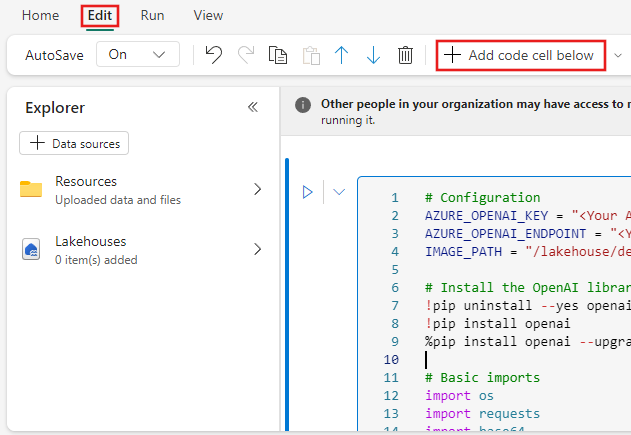Run the code cell with play icon
Screen dimensions: 631x435
click(x=308, y=191)
